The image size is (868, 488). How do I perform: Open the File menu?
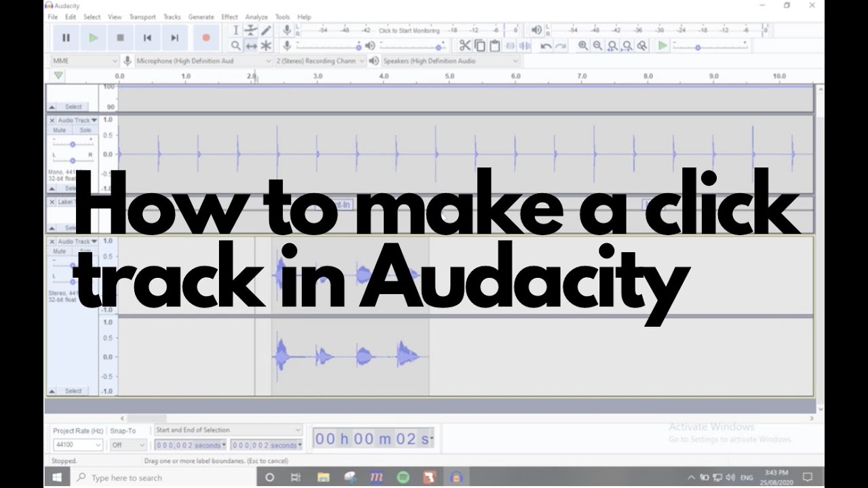point(52,17)
